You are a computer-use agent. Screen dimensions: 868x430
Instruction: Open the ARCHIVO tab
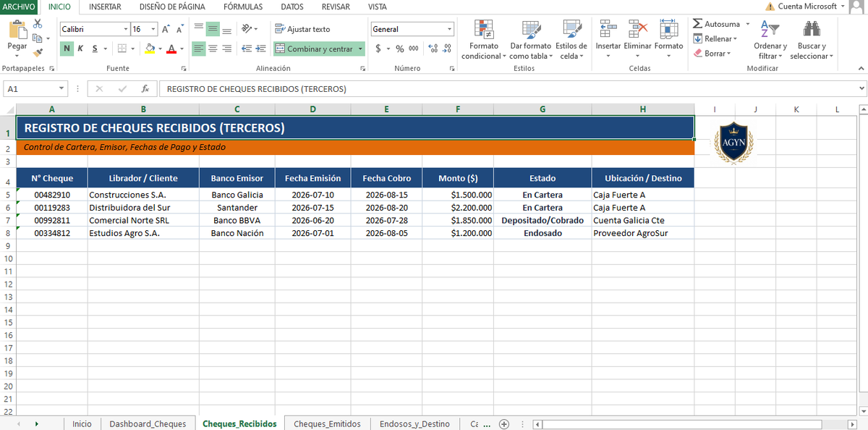(x=18, y=7)
